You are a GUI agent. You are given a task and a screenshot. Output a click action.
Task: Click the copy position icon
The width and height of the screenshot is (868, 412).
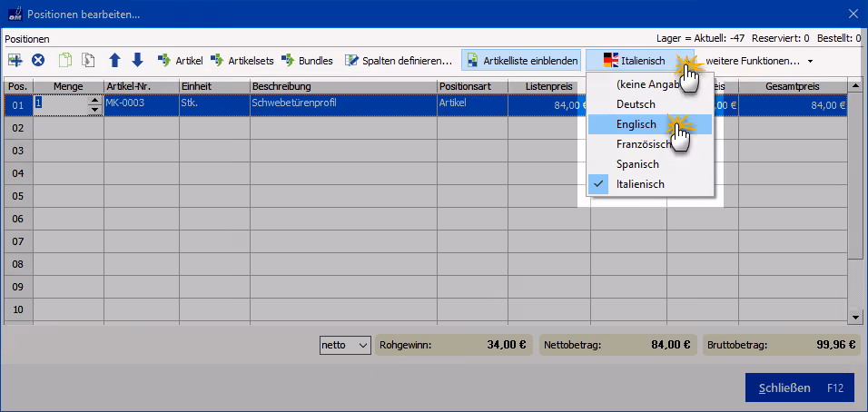click(x=66, y=60)
